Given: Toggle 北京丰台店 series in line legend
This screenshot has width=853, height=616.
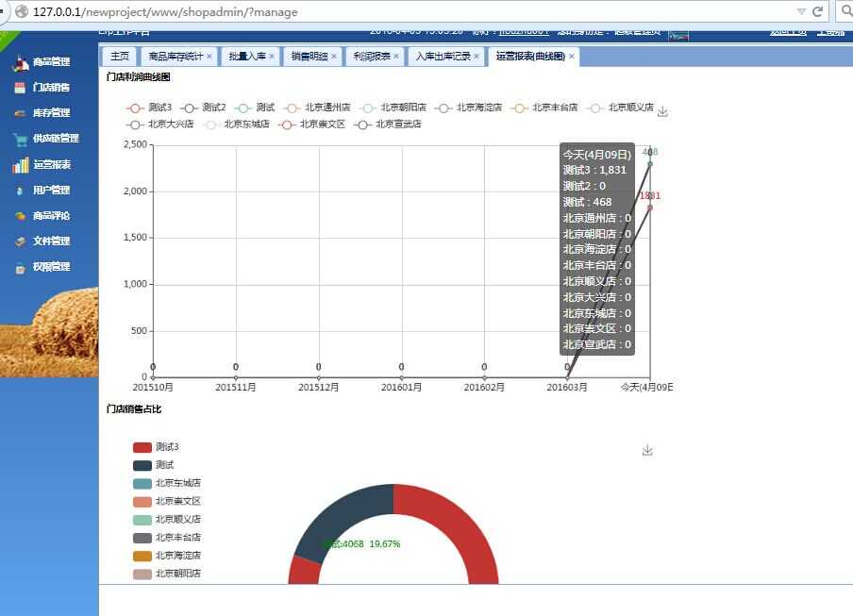Looking at the screenshot, I should tap(544, 108).
